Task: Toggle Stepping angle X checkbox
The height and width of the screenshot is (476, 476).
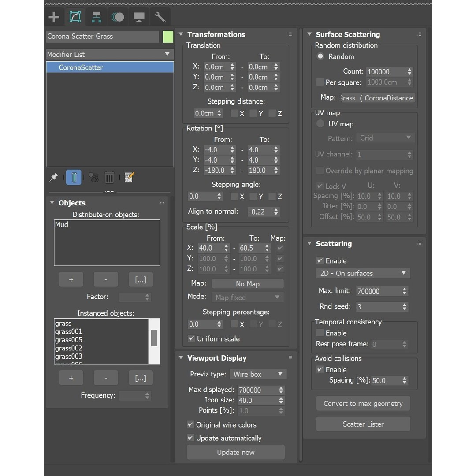Action: (234, 197)
